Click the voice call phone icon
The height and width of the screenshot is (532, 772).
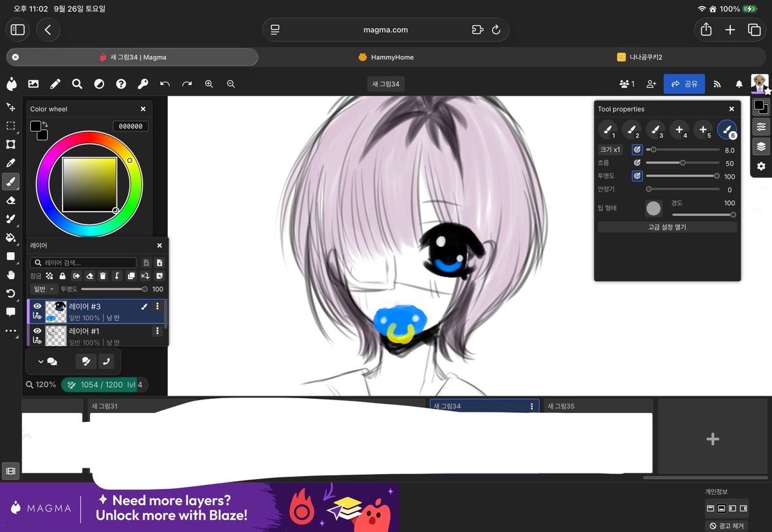pyautogui.click(x=107, y=362)
